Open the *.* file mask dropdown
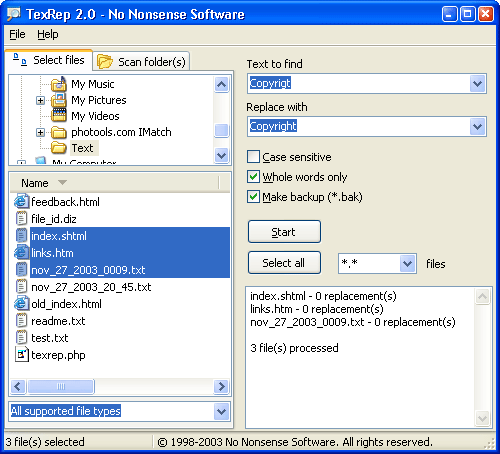Screen dimensions: 500x454 pyautogui.click(x=407, y=263)
